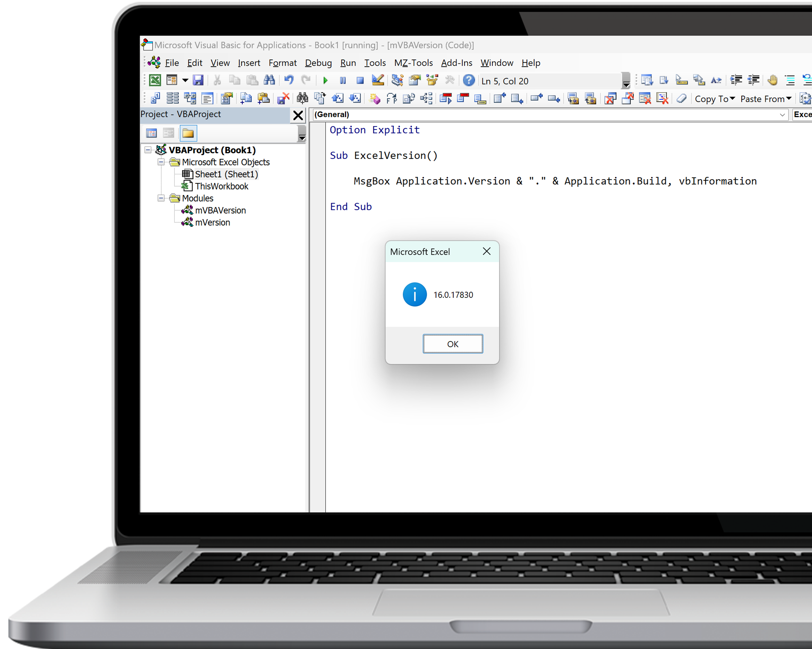Click the Save Book1 floppy icon
The image size is (812, 649).
(198, 80)
